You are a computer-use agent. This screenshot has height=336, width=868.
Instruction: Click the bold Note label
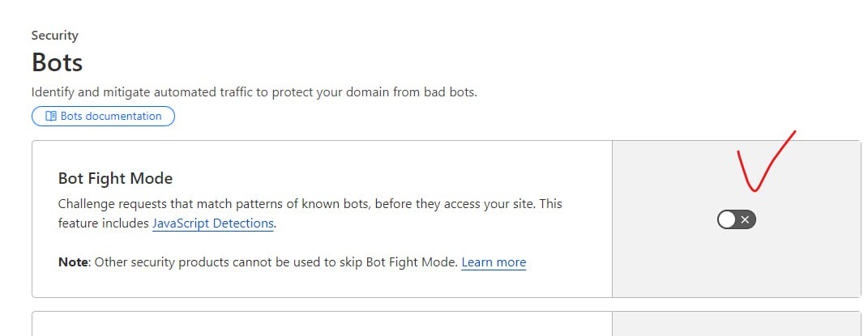click(x=72, y=262)
